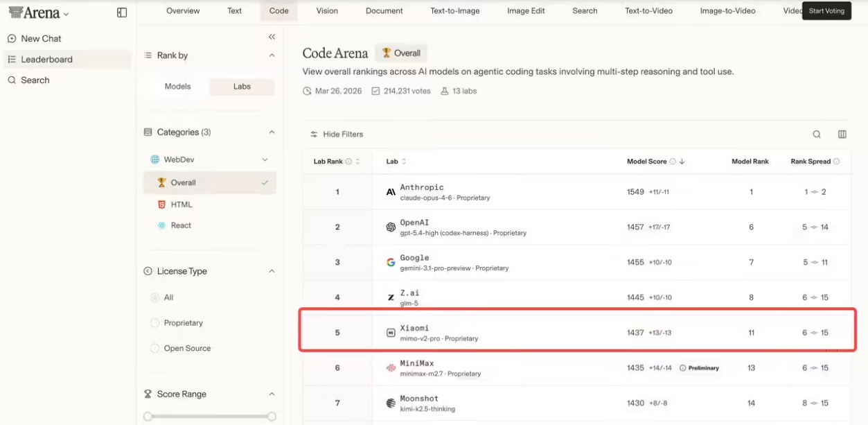This screenshot has height=425, width=868.
Task: Click the Overall trophy badge
Action: coord(401,53)
